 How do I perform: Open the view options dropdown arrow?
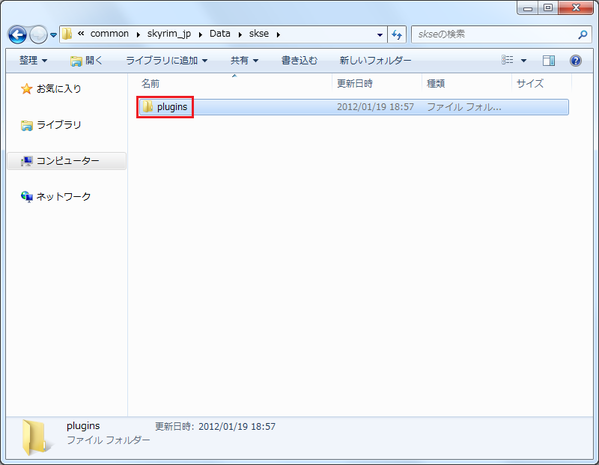tap(524, 60)
